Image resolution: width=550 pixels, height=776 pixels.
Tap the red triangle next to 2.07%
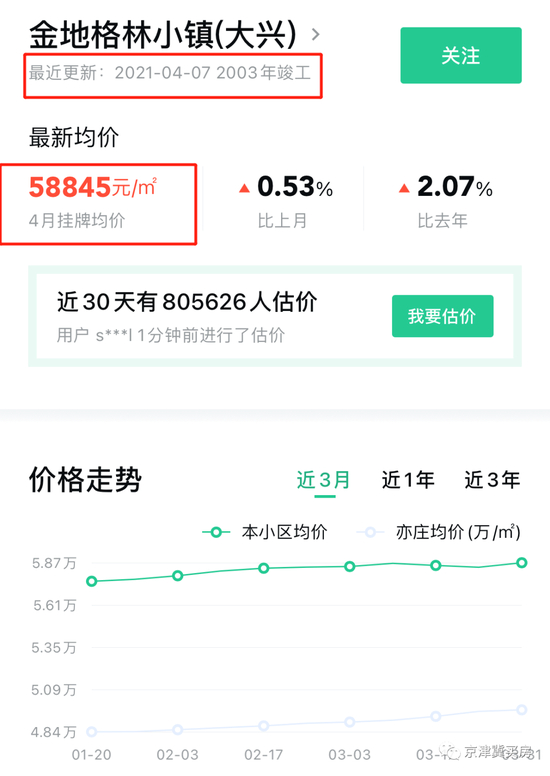tap(404, 188)
